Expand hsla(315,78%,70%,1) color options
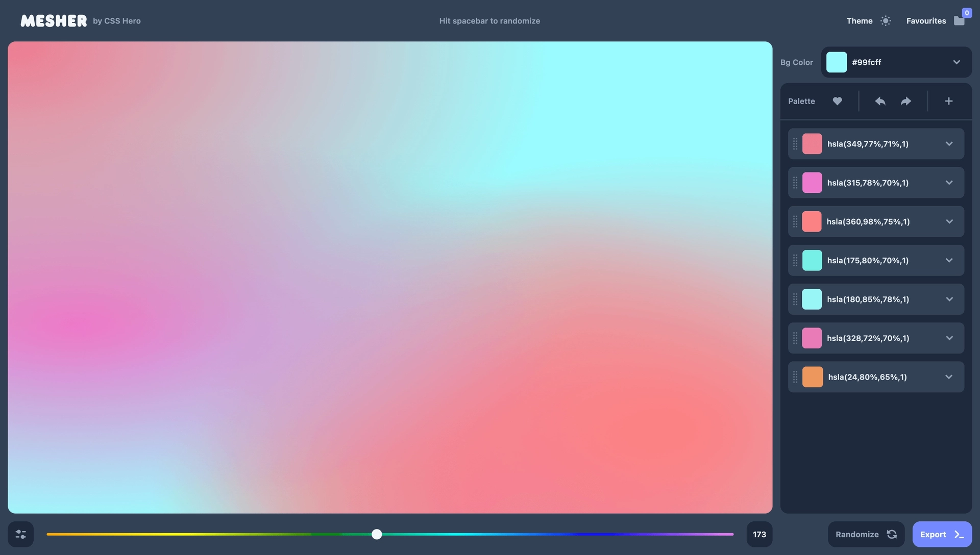 click(x=949, y=183)
